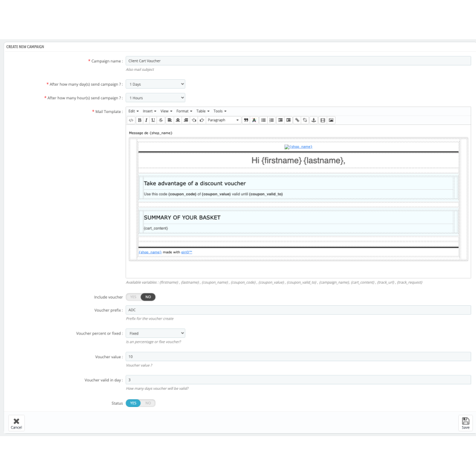The width and height of the screenshot is (476, 476).
Task: Insert a blockquote in the template
Action: pyautogui.click(x=246, y=120)
